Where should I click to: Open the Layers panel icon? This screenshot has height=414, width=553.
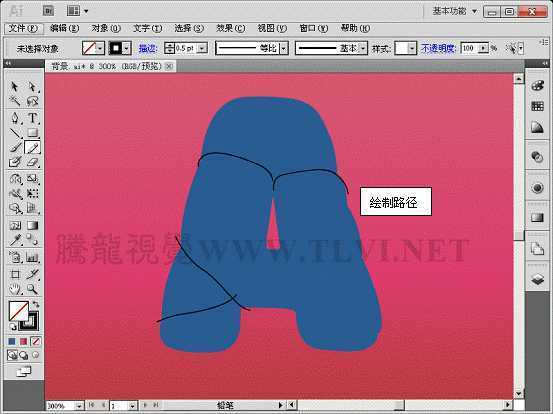click(537, 280)
